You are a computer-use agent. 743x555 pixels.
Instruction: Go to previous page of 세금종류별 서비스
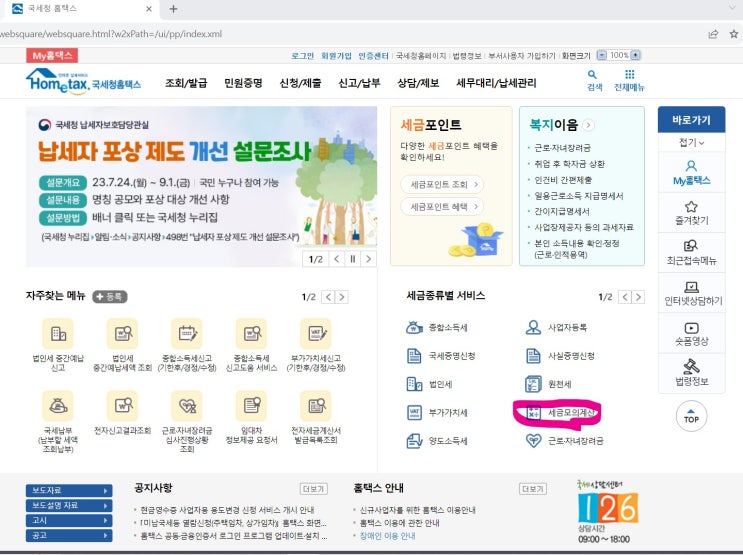(x=625, y=297)
